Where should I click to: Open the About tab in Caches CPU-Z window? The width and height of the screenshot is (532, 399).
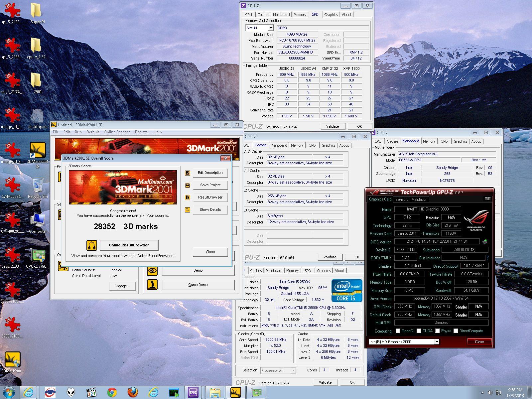[344, 145]
